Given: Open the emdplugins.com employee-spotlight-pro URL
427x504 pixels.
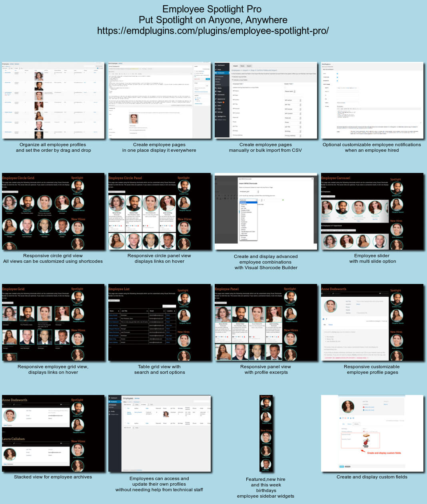Looking at the screenshot, I should point(213,31).
